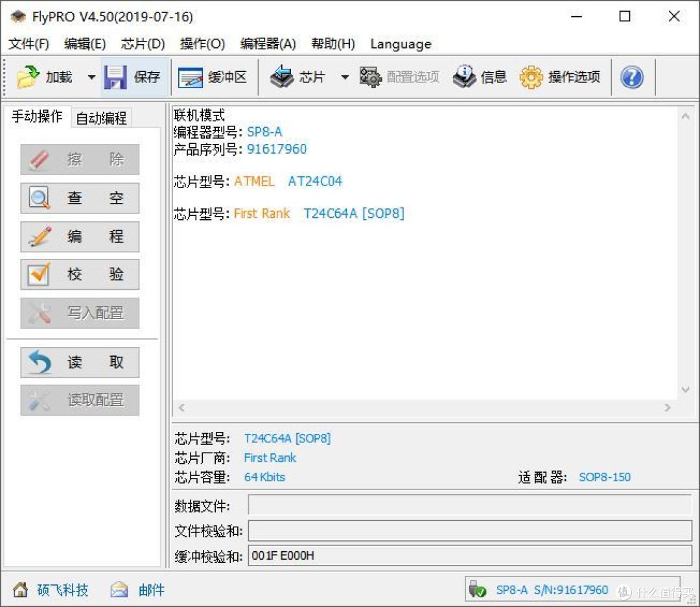Open Operation Options (操作选项) gear icon

531,77
